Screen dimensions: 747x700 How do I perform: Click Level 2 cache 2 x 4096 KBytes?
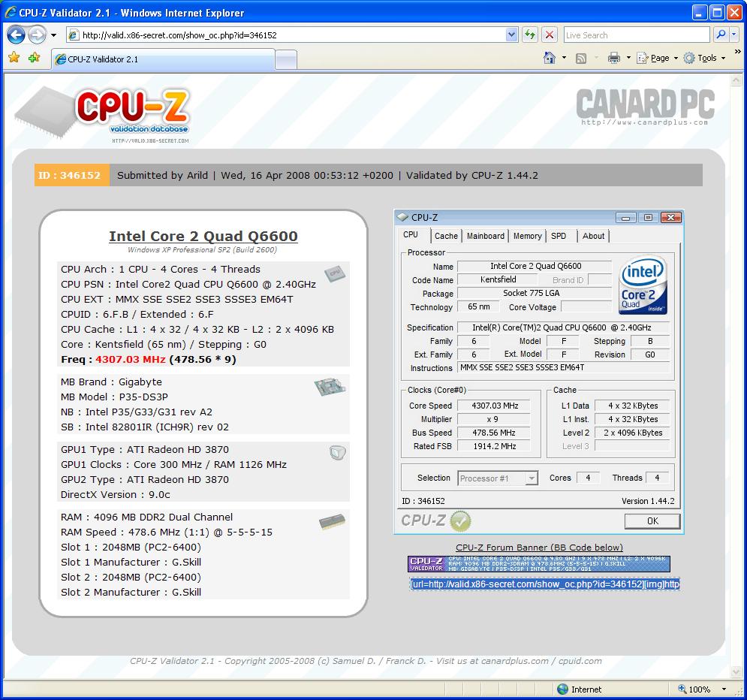pos(633,433)
